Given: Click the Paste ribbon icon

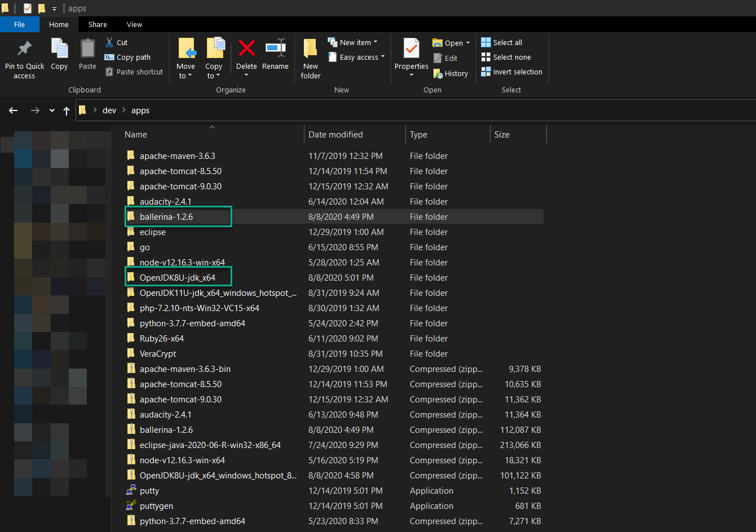Looking at the screenshot, I should point(87,48).
